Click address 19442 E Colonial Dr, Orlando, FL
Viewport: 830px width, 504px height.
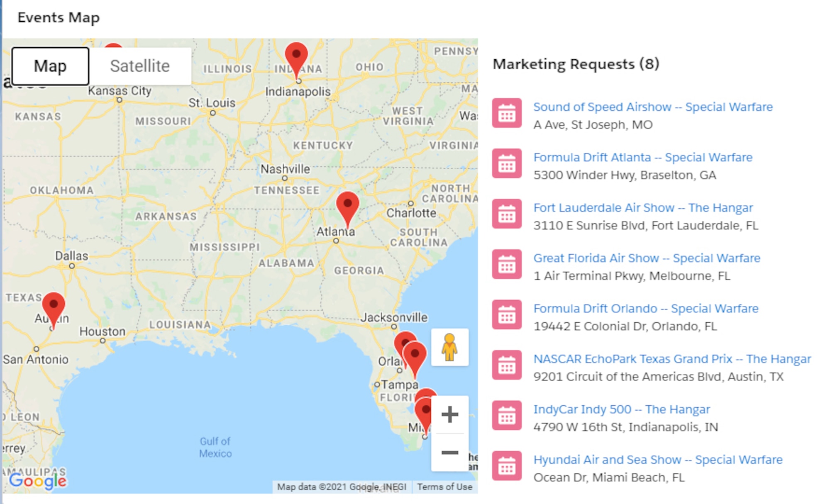625,326
